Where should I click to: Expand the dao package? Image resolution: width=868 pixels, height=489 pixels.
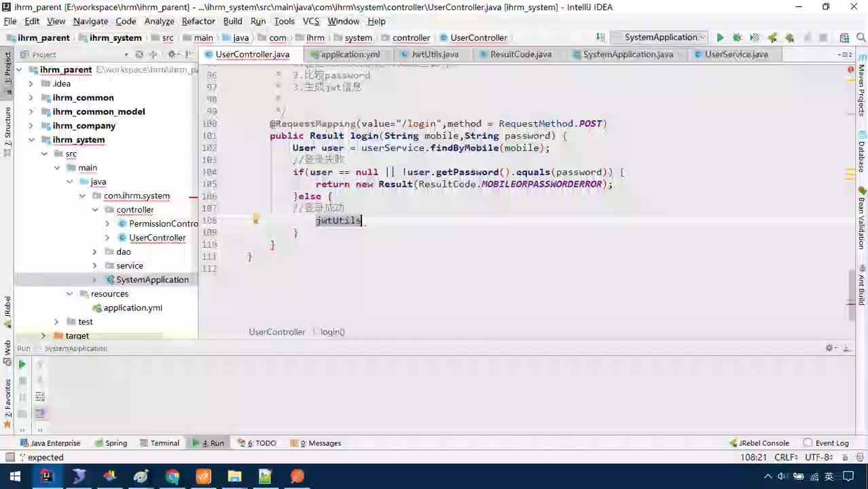(x=95, y=252)
